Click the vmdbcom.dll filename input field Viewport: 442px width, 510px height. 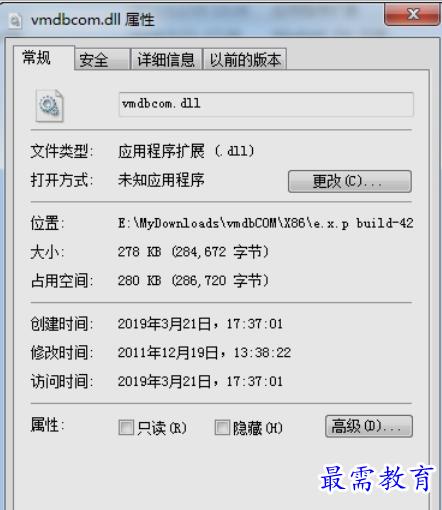266,104
